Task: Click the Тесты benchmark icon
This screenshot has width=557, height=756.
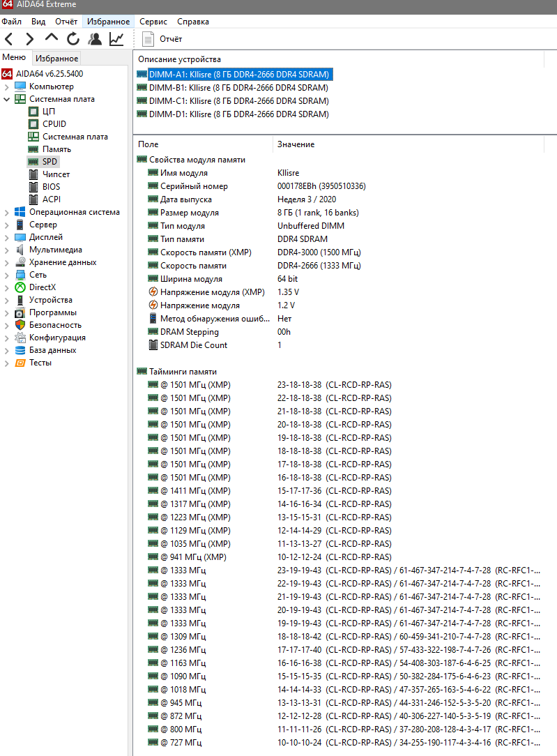Action: (20, 363)
